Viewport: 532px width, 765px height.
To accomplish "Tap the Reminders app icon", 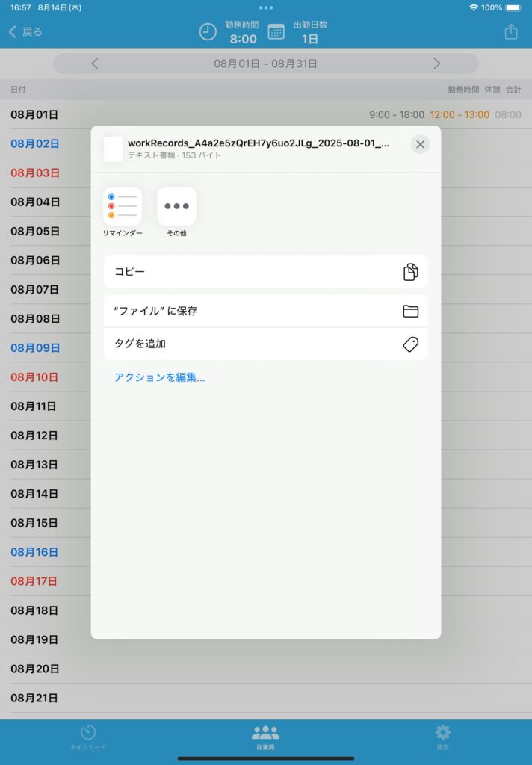I will (123, 206).
